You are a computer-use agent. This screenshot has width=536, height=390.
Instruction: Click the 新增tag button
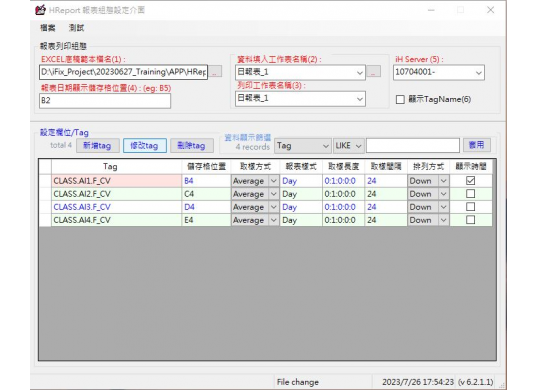pyautogui.click(x=97, y=146)
